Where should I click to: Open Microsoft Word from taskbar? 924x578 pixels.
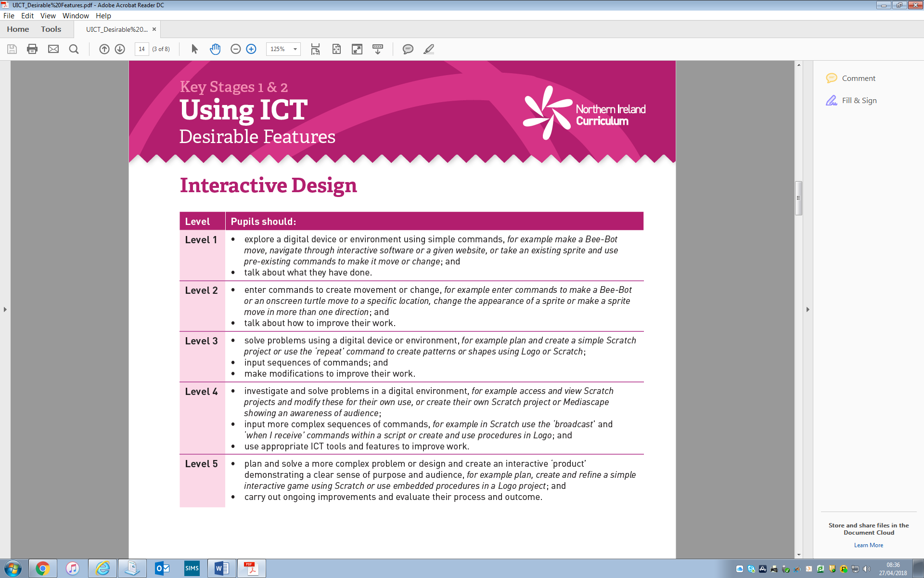tap(222, 569)
